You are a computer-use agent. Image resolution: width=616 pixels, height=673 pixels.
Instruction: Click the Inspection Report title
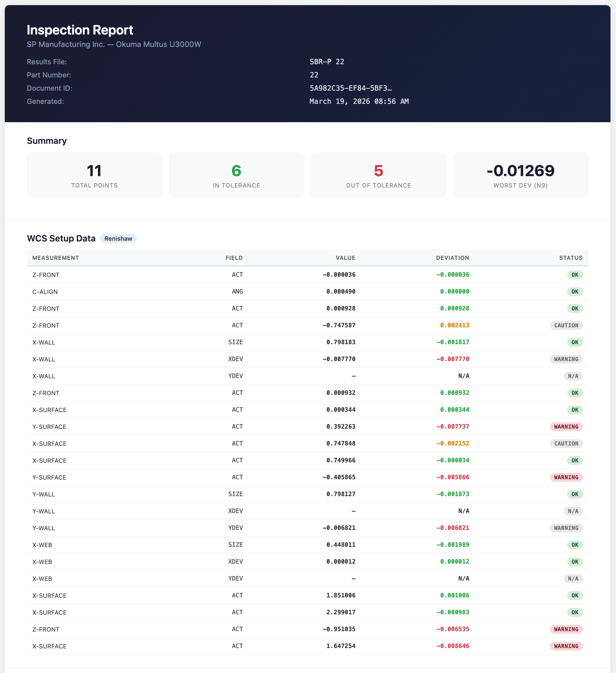(80, 30)
